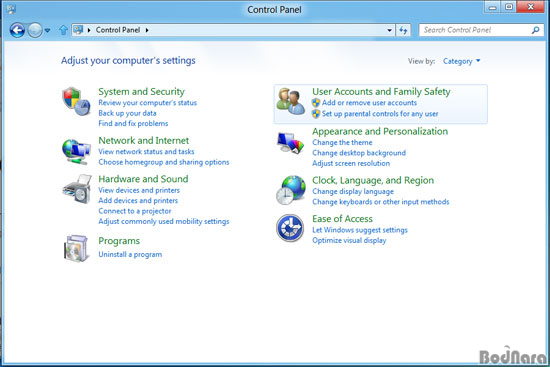
Task: Open the Programs category
Action: 119,241
